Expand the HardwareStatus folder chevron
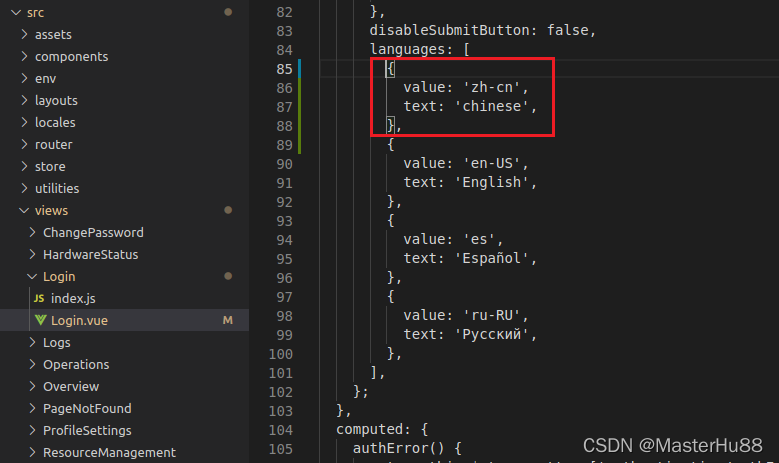The image size is (779, 463). [x=32, y=254]
